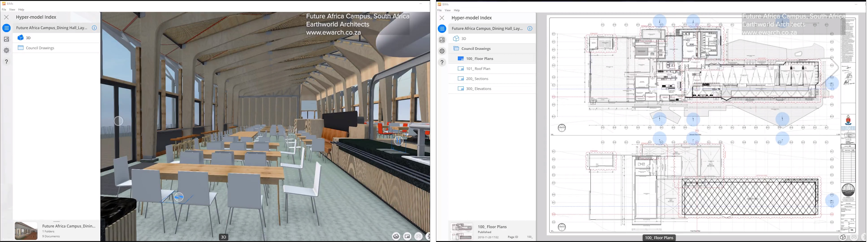Select the index list icon in right window sidebar

(442, 29)
